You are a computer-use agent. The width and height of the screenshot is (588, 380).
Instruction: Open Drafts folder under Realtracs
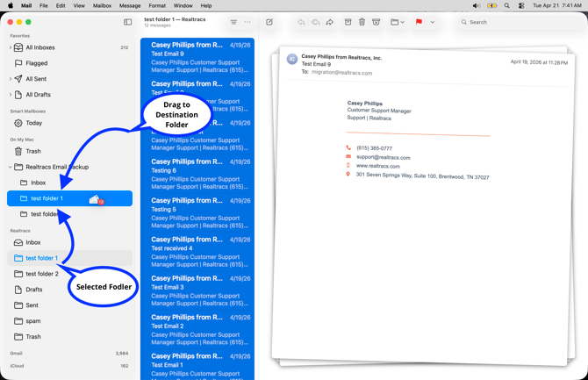point(69,290)
